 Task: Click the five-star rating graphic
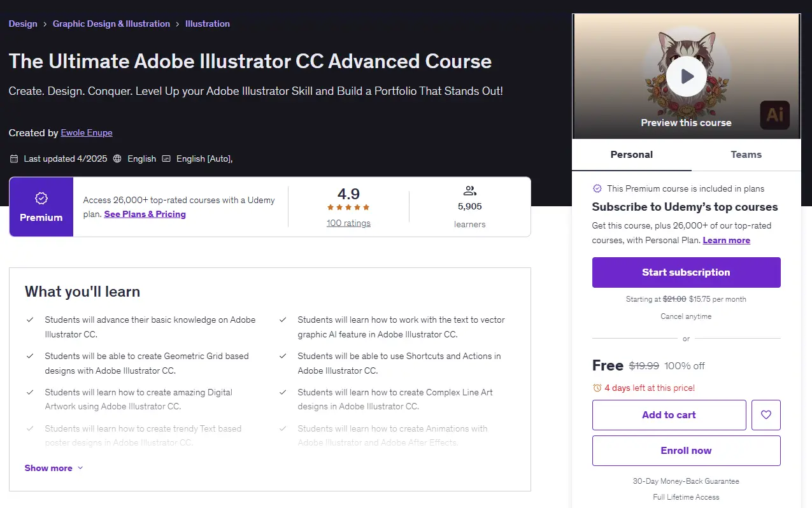coord(348,208)
